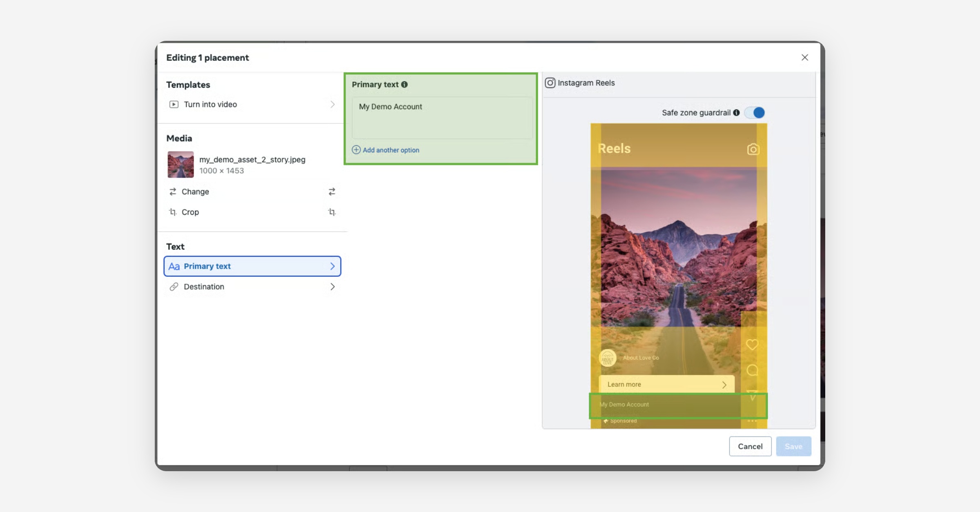
Task: Click the my_demo_asset_2_story.jpeg thumbnail
Action: click(x=180, y=165)
